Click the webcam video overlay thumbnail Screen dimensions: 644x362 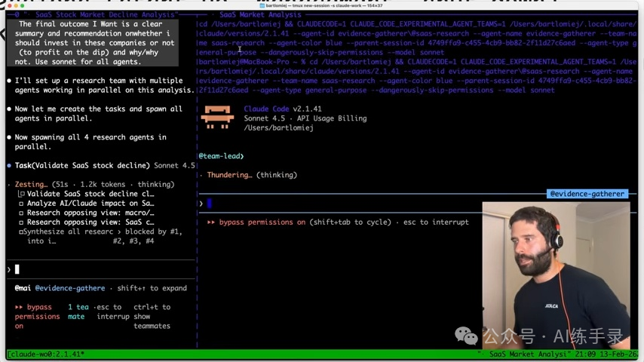click(x=556, y=275)
